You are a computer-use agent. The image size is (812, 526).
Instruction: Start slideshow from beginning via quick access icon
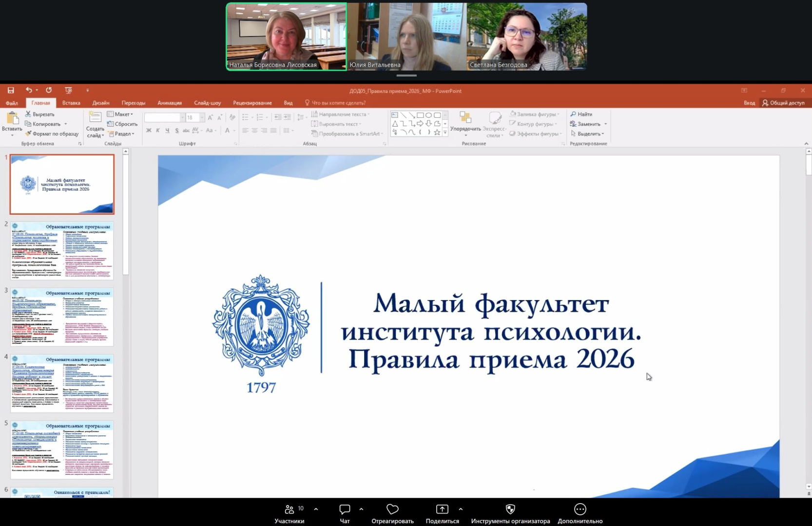tap(68, 90)
